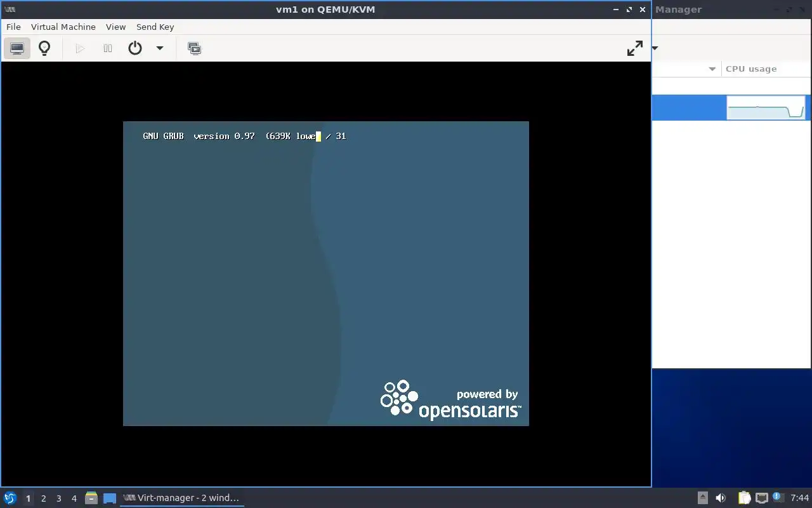Switch to workspace 2
812x508 pixels.
[x=43, y=498]
